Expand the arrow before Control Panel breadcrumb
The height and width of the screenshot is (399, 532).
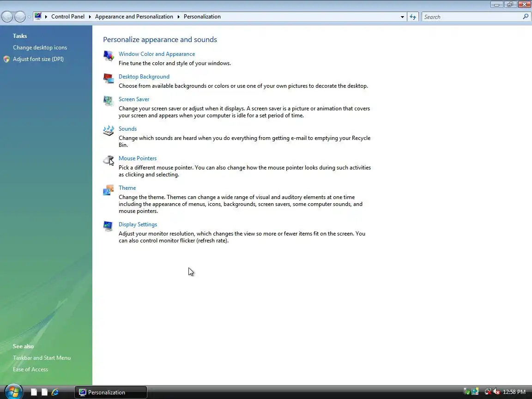[46, 17]
